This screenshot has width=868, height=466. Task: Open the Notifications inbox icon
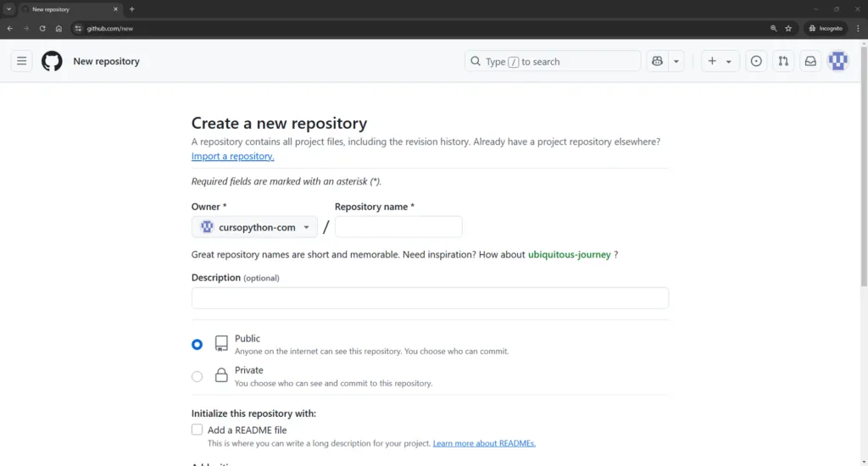tap(810, 61)
